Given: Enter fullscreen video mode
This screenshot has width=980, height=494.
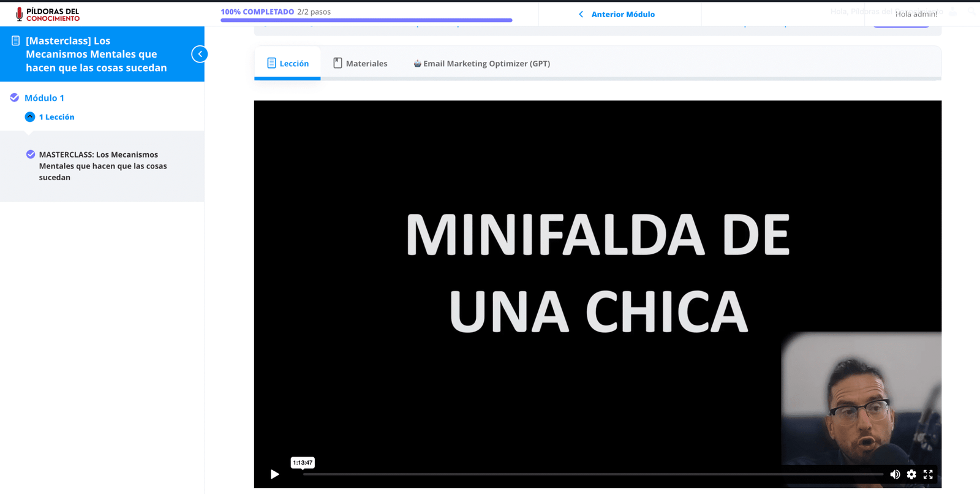Looking at the screenshot, I should point(928,474).
